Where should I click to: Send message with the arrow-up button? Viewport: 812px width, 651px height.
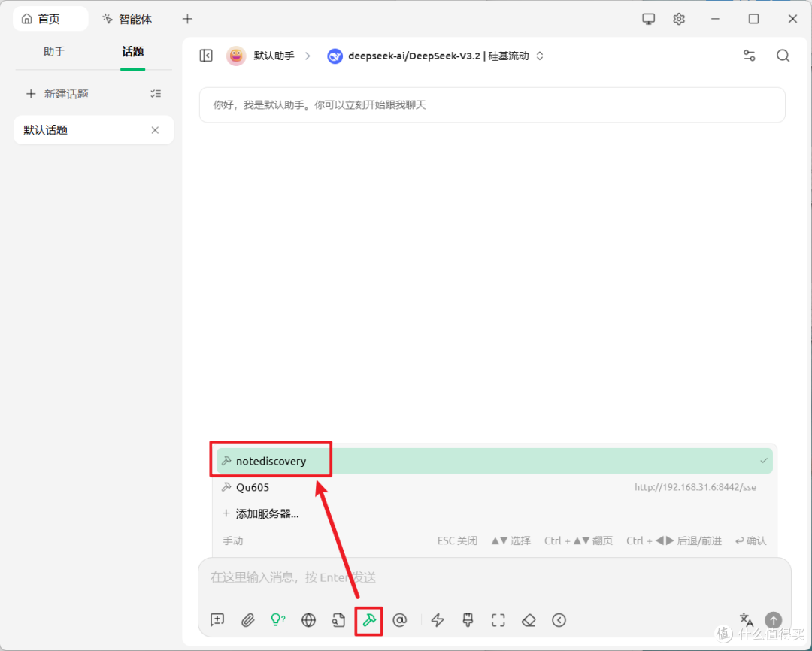[773, 620]
